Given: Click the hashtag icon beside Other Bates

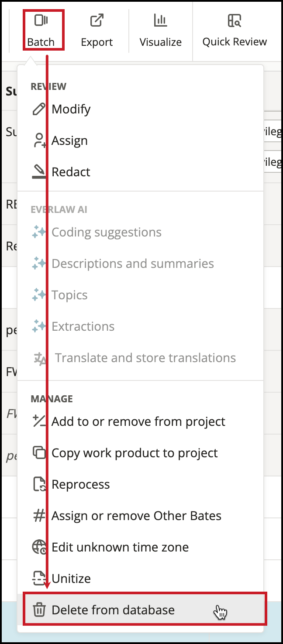Looking at the screenshot, I should pyautogui.click(x=39, y=516).
